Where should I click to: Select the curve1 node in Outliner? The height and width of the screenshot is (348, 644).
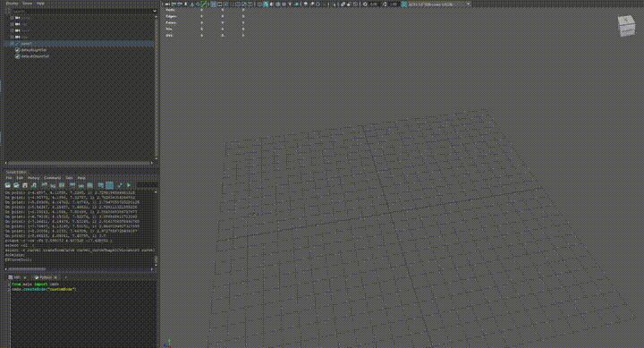(x=26, y=43)
